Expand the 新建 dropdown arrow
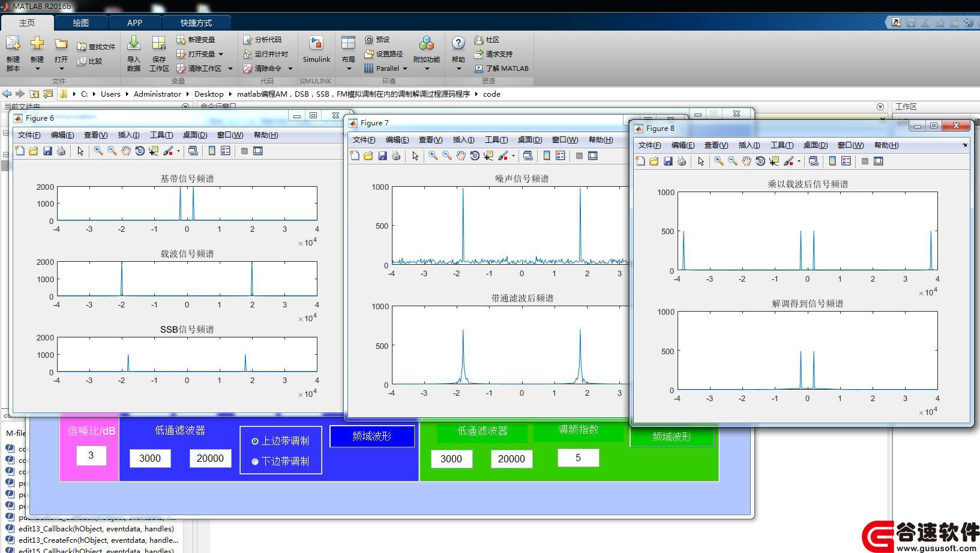 [x=37, y=68]
